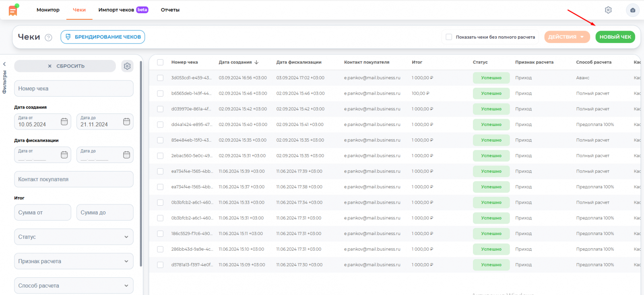Click the Брендирование чеков button
Image resolution: width=644 pixels, height=295 pixels.
point(103,37)
